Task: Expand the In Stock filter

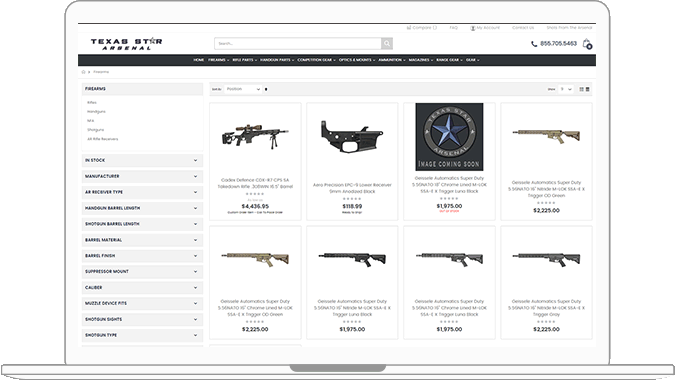Action: 142,160
